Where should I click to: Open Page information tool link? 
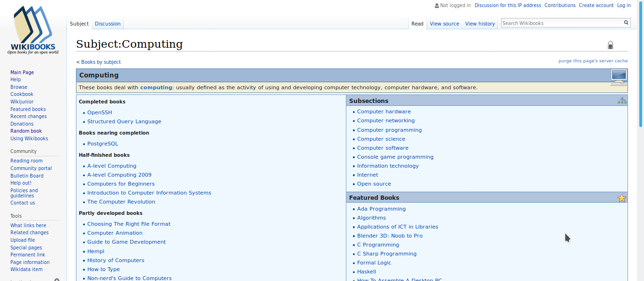(30, 262)
